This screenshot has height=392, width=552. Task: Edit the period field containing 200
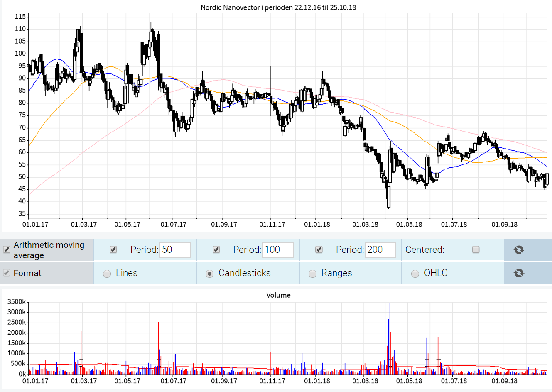tap(380, 250)
